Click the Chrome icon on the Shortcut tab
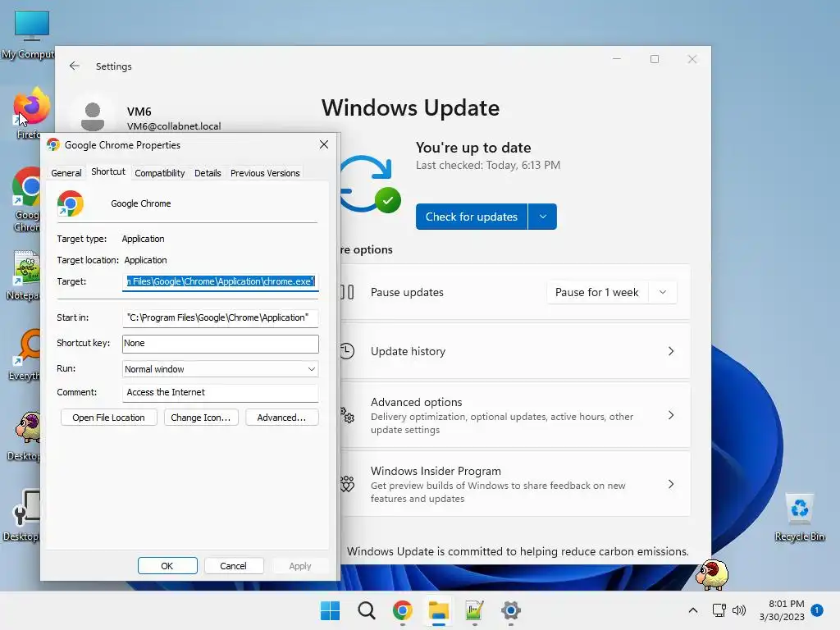The width and height of the screenshot is (840, 630). (x=71, y=203)
